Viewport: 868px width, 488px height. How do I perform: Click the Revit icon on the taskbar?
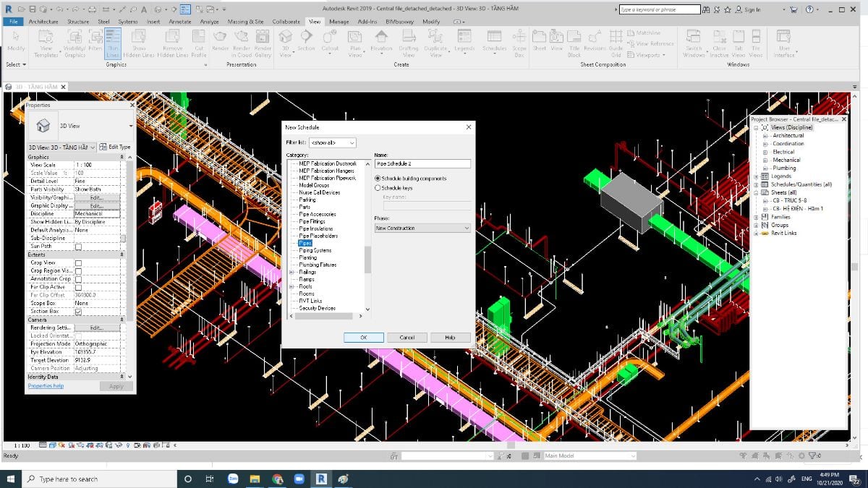point(320,479)
